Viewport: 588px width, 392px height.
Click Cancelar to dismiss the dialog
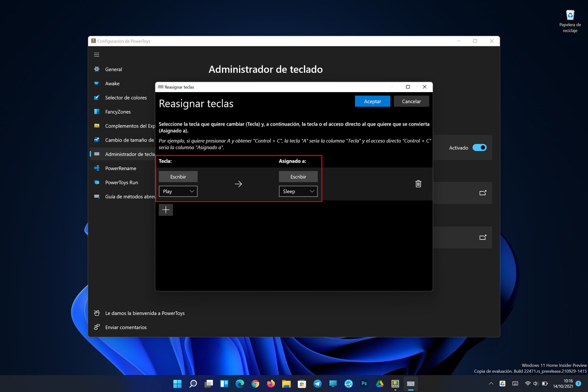(411, 101)
